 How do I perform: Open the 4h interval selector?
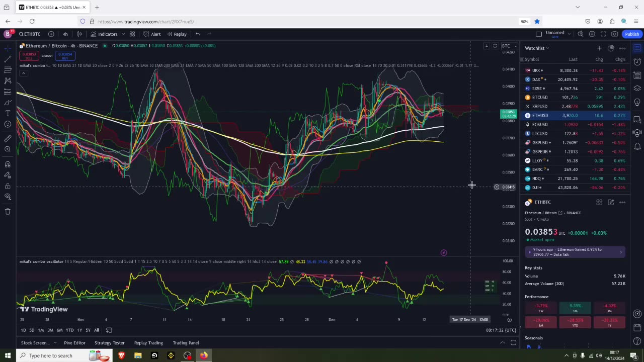65,34
